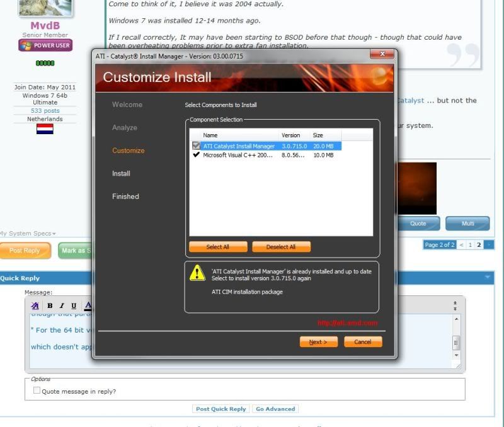
Task: Click Select All components button
Action: click(218, 247)
